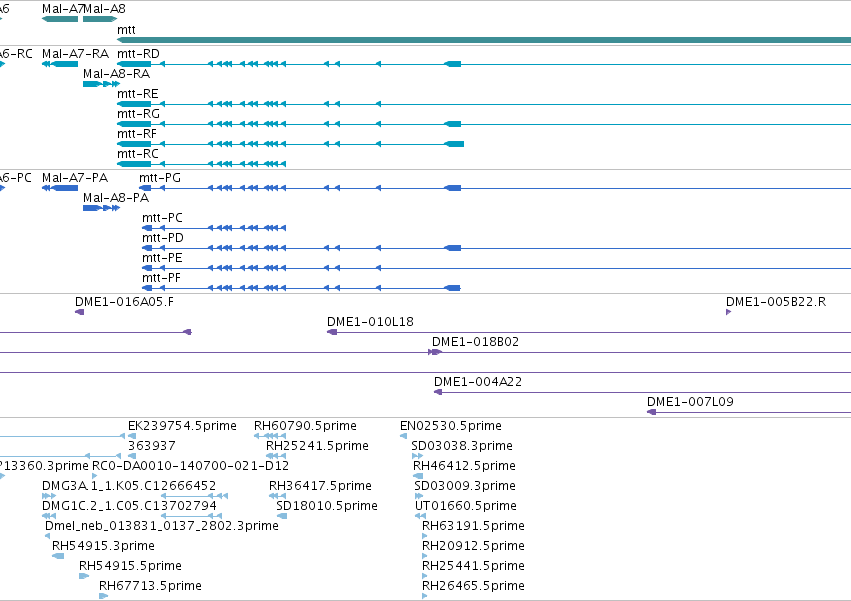
Task: Select SD03038.3prime EST label
Action: [x=462, y=446]
